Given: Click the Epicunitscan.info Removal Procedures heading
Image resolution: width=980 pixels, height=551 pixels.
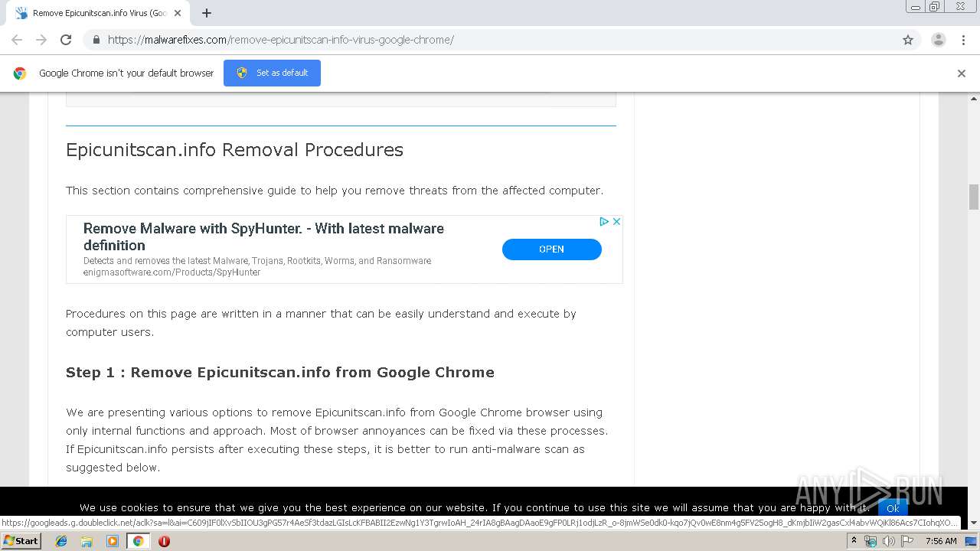Looking at the screenshot, I should click(234, 149).
